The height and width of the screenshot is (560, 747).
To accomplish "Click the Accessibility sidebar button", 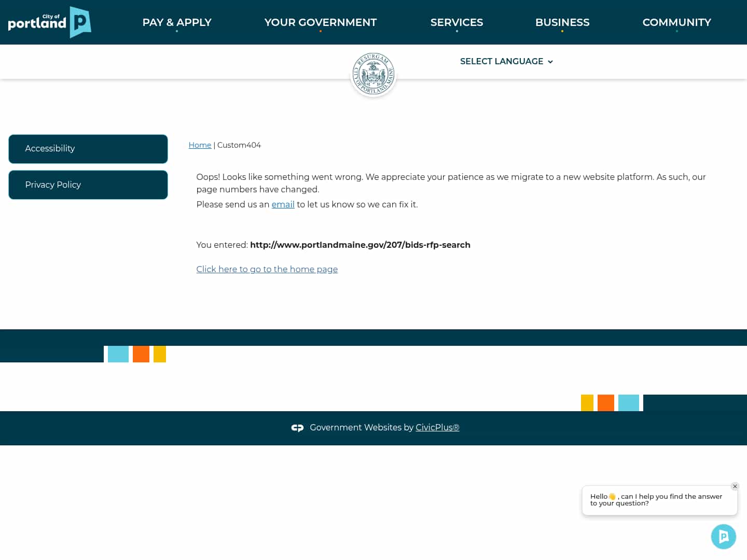I will (x=88, y=149).
